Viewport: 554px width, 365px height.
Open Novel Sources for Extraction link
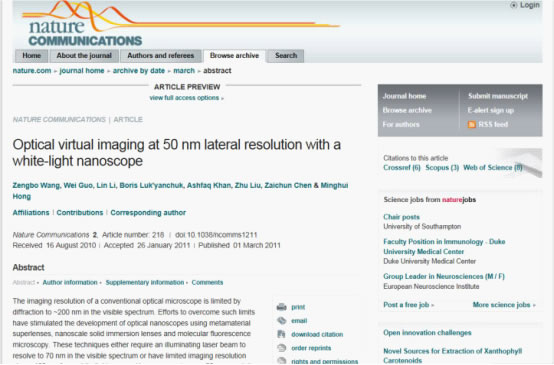[x=453, y=355]
